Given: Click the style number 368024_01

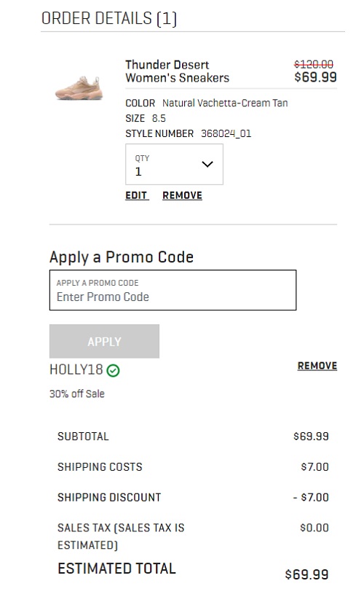Looking at the screenshot, I should tap(226, 133).
